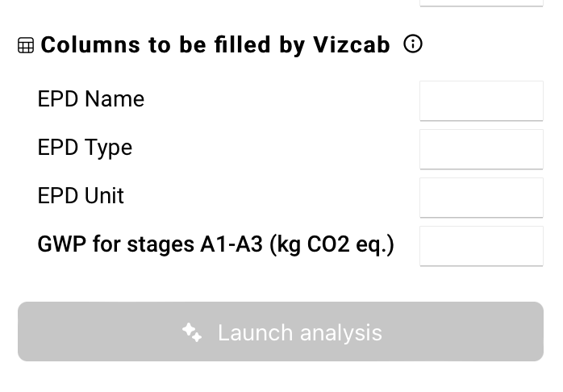563x392 pixels.
Task: Click the (kg CO2 eq.) unit text
Action: 332,245
